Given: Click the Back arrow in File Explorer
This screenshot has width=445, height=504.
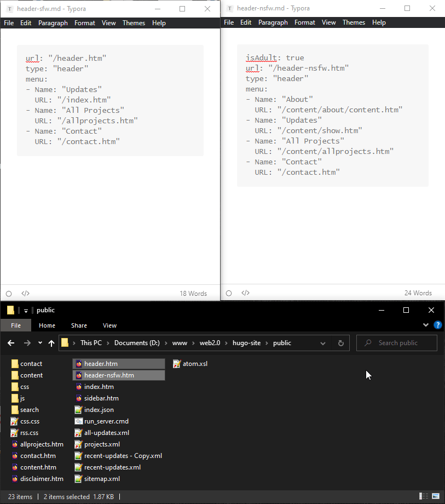Looking at the screenshot, I should click(11, 343).
